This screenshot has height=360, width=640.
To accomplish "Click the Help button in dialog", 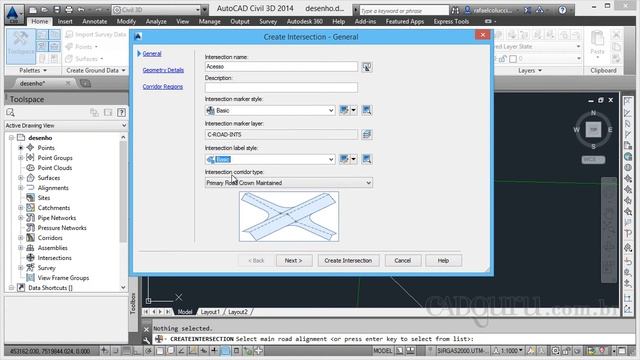I will 443,260.
